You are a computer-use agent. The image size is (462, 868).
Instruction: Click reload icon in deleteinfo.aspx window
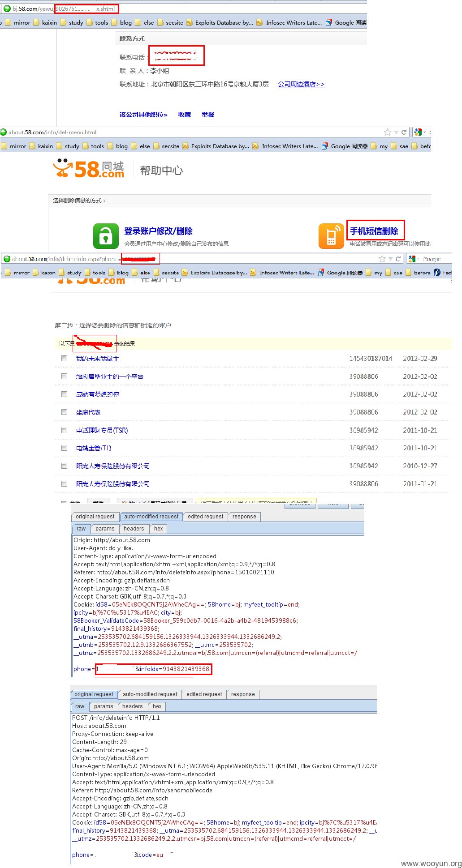(x=398, y=259)
